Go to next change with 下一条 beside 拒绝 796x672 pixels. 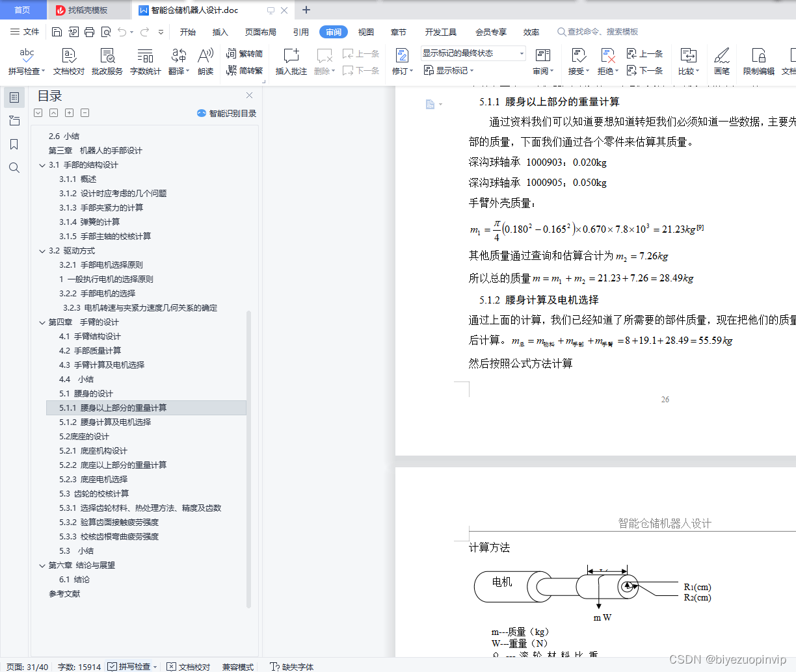pyautogui.click(x=644, y=70)
